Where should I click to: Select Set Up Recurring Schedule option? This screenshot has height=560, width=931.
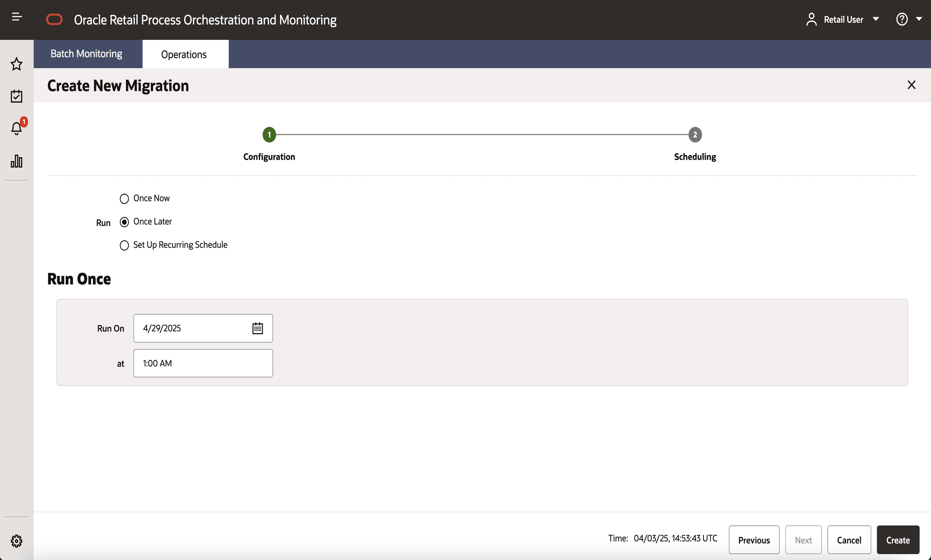tap(124, 245)
